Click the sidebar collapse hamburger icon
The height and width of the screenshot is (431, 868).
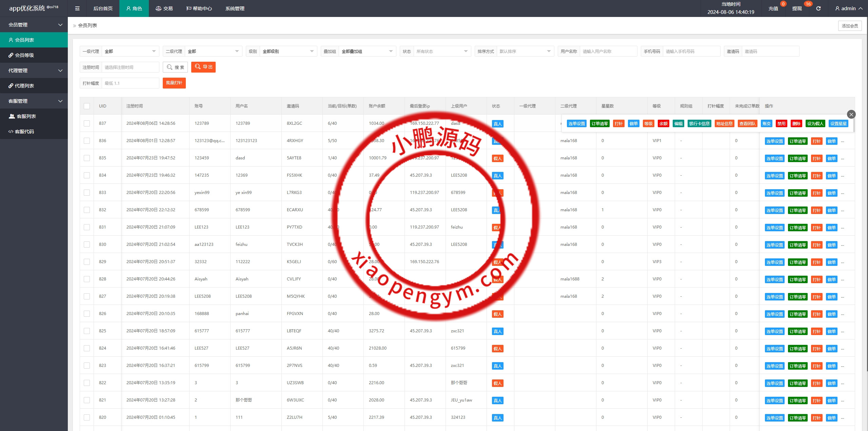pyautogui.click(x=77, y=8)
